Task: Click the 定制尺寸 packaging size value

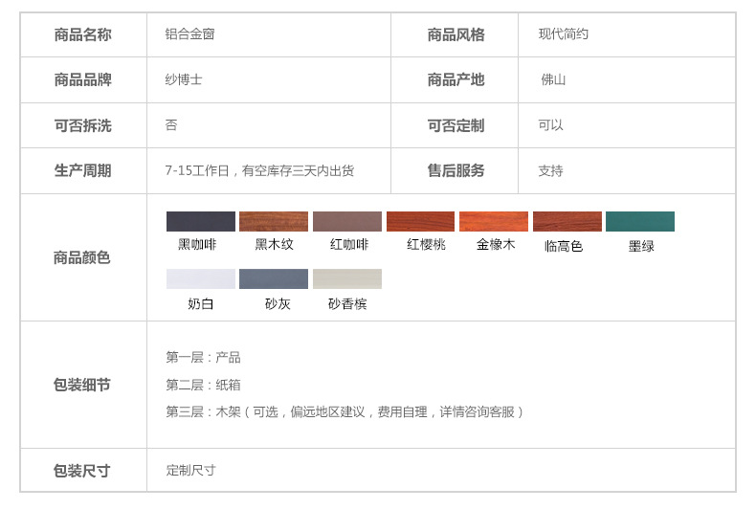Action: point(190,470)
